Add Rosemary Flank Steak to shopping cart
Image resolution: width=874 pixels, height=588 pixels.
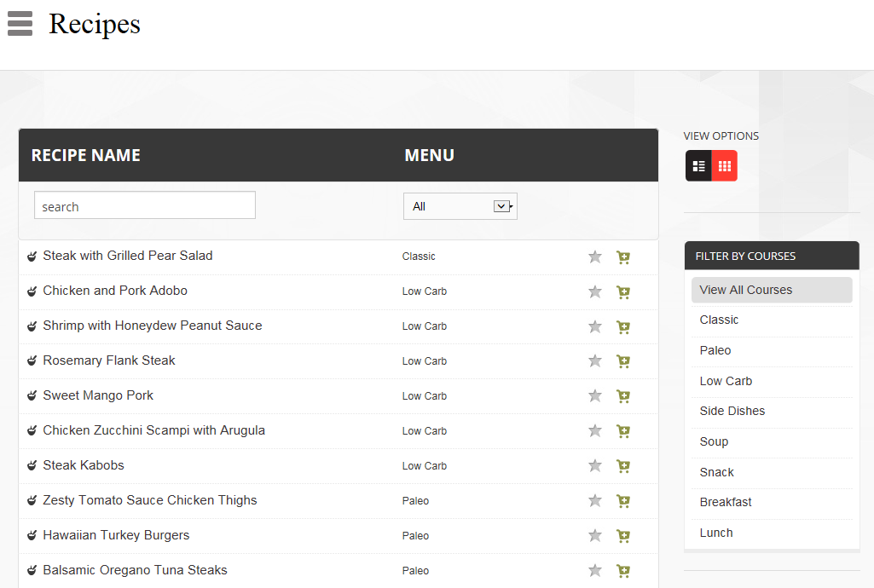click(623, 362)
